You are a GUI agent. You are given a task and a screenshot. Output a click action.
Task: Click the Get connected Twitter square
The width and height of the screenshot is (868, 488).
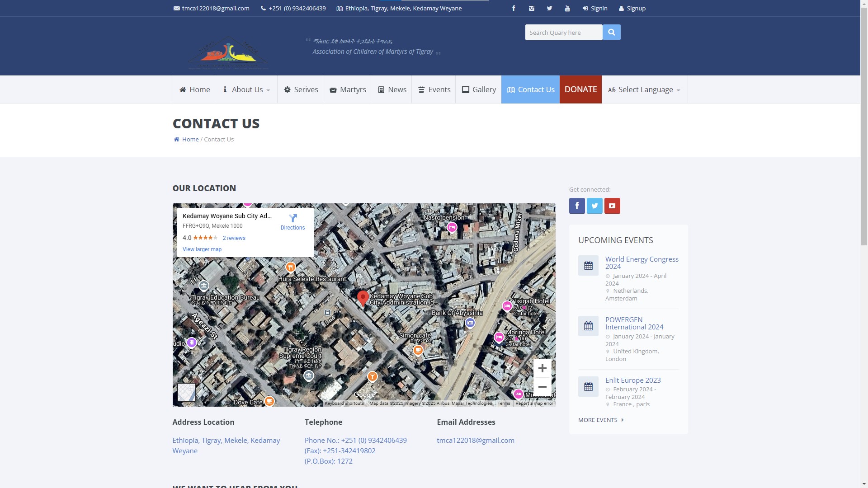(594, 206)
